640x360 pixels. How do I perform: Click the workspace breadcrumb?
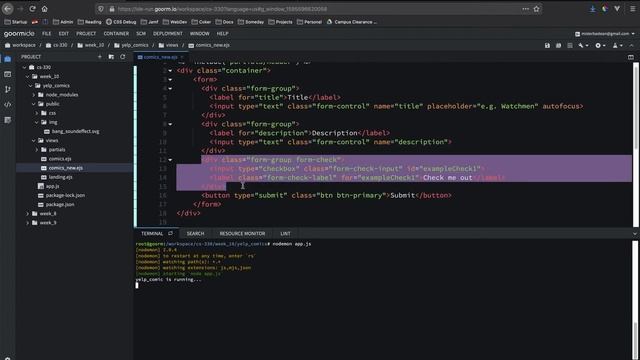pyautogui.click(x=24, y=45)
